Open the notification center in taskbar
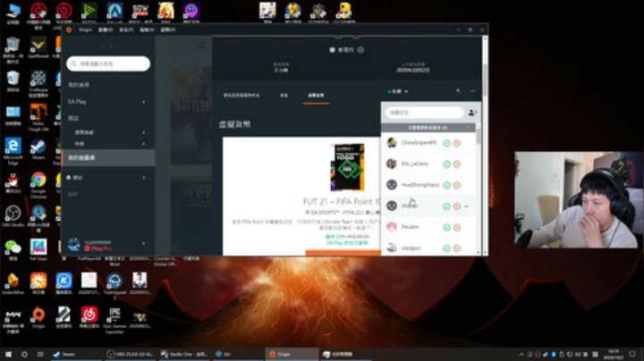The height and width of the screenshot is (361, 644). (x=632, y=354)
